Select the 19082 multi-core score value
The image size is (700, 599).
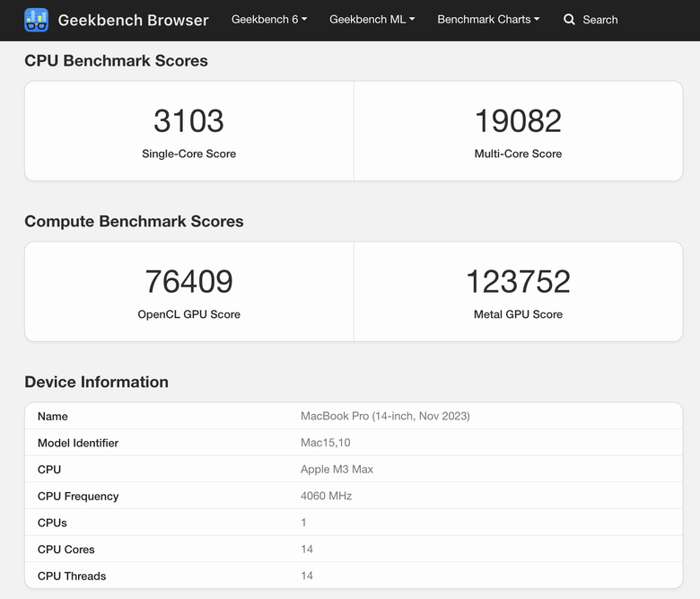[x=518, y=121]
